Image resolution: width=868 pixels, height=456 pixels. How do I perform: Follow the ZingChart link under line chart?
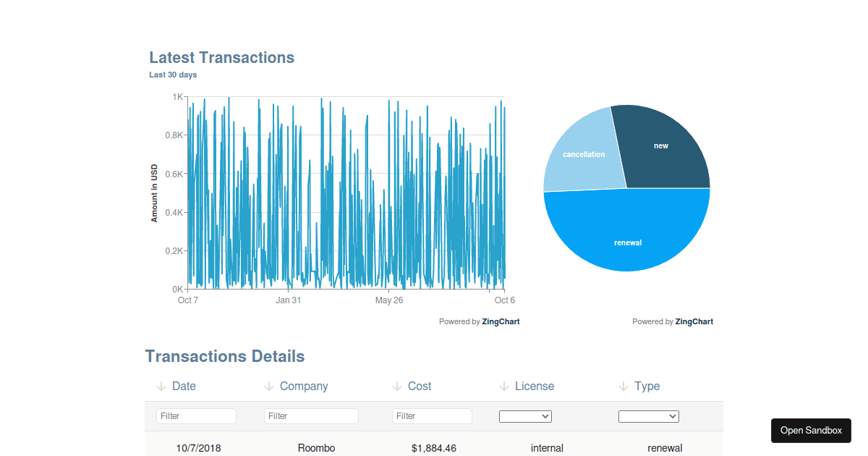coord(501,321)
